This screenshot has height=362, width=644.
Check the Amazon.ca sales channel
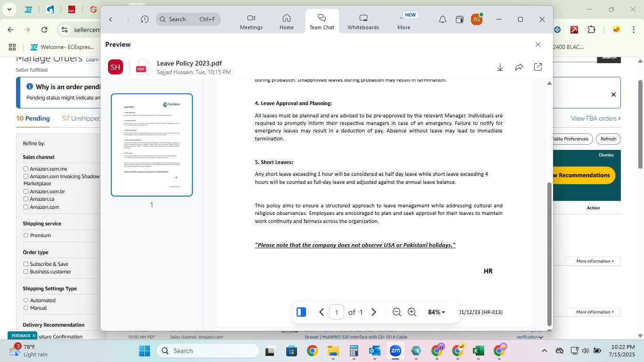point(26,199)
